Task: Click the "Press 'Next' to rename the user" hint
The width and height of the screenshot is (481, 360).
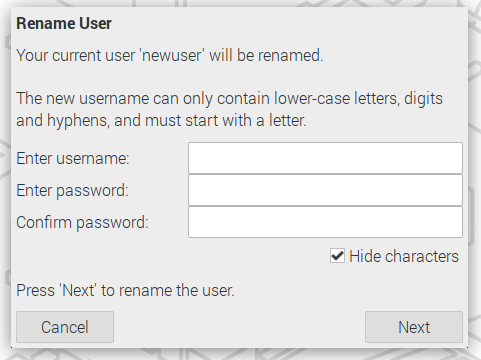Action: (x=125, y=290)
